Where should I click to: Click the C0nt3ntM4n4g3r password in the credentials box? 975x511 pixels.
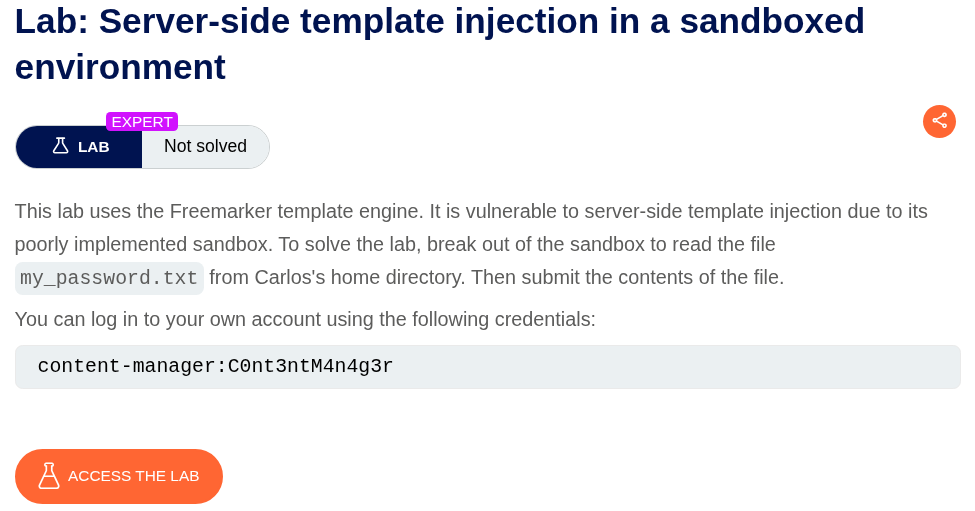311,366
